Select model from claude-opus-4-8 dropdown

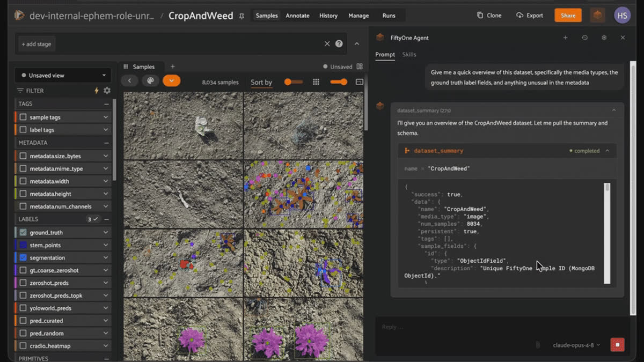[576, 345]
